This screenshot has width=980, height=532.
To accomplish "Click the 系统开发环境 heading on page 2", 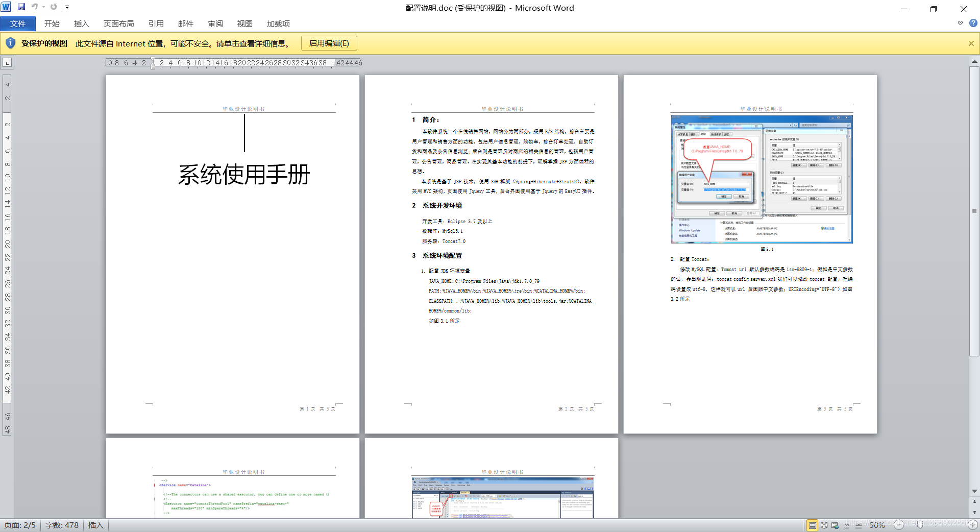I will point(442,206).
